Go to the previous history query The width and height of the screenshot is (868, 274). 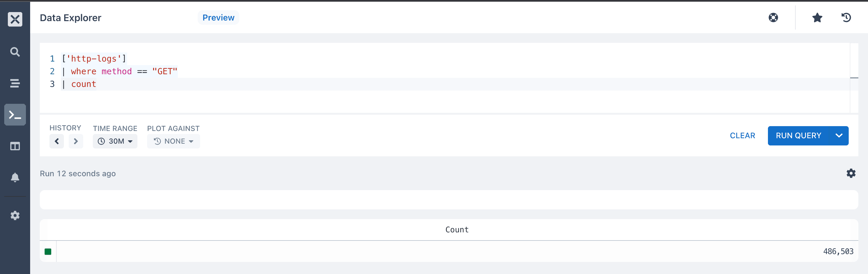pyautogui.click(x=57, y=142)
